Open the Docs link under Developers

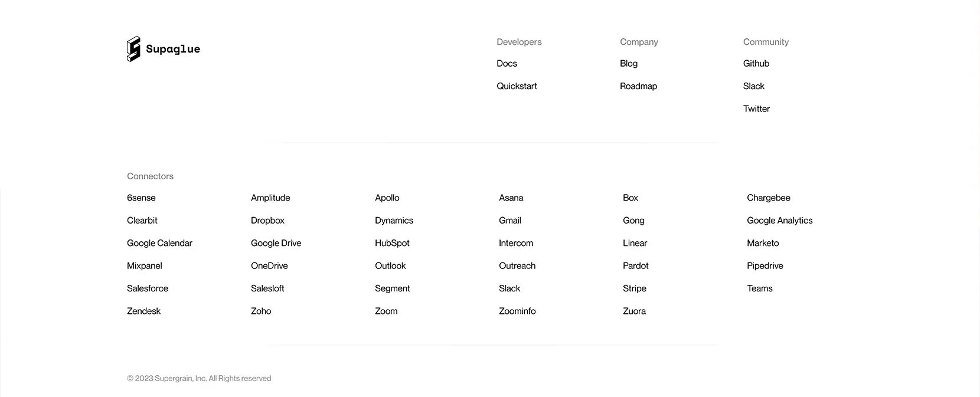click(507, 64)
